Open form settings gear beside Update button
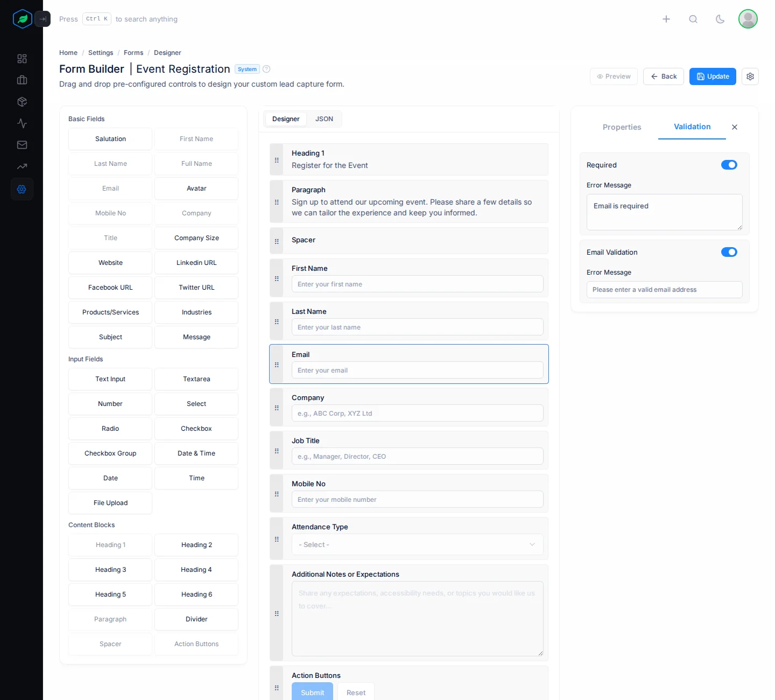 [750, 76]
